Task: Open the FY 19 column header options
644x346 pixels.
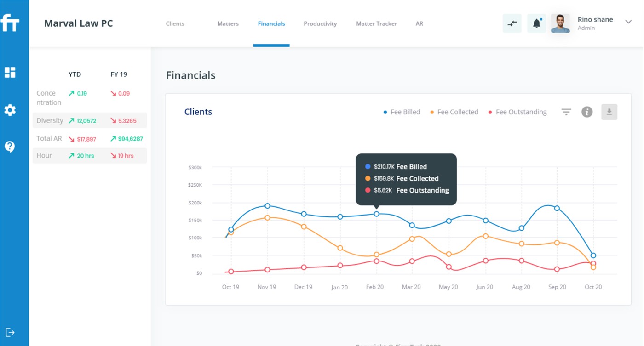Action: click(x=119, y=74)
